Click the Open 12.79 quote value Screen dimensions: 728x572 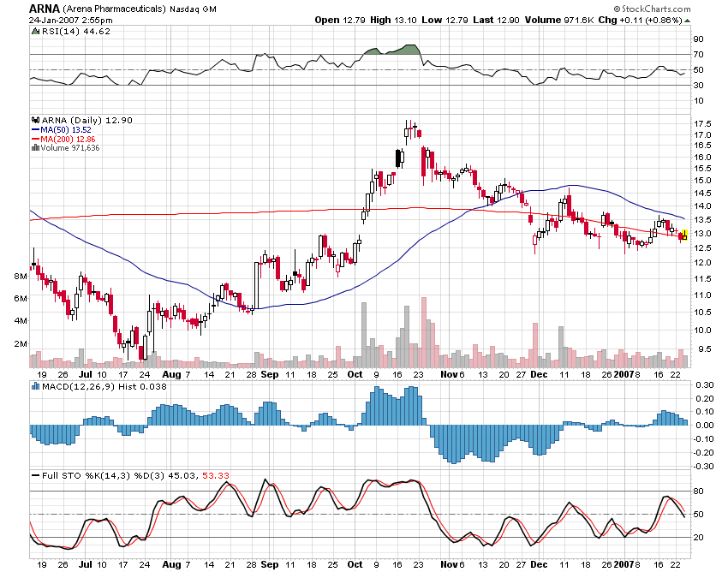tap(340, 20)
